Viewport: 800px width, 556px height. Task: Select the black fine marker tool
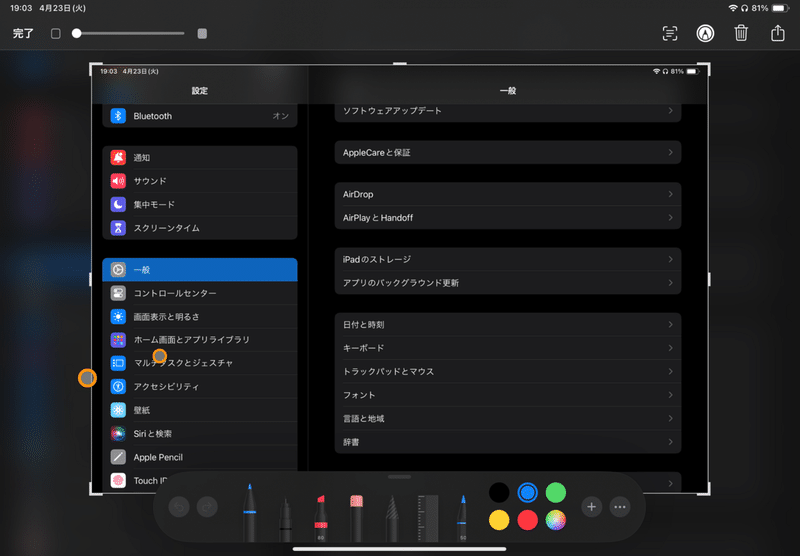[x=285, y=519]
